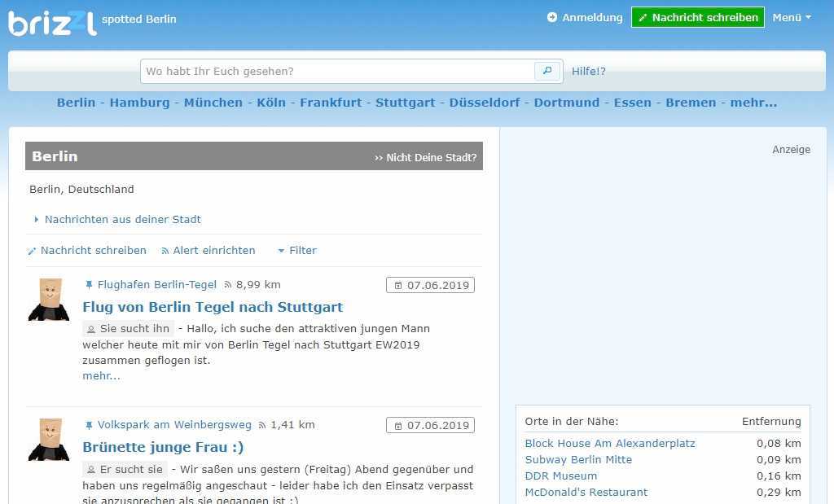Click the Hilfe!? link
Viewport: 834px width, 504px height.
click(x=588, y=71)
